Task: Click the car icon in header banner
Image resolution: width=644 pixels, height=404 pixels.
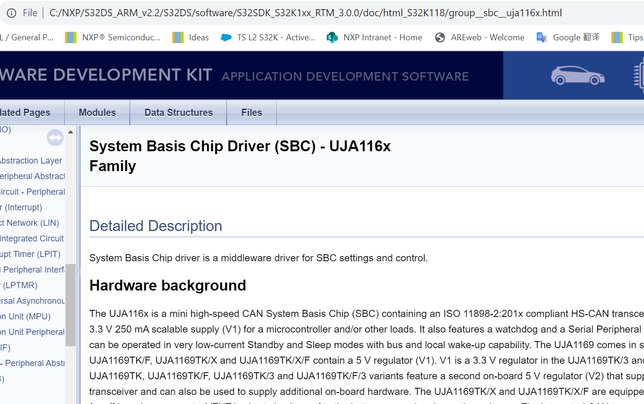Action: pyautogui.click(x=577, y=76)
